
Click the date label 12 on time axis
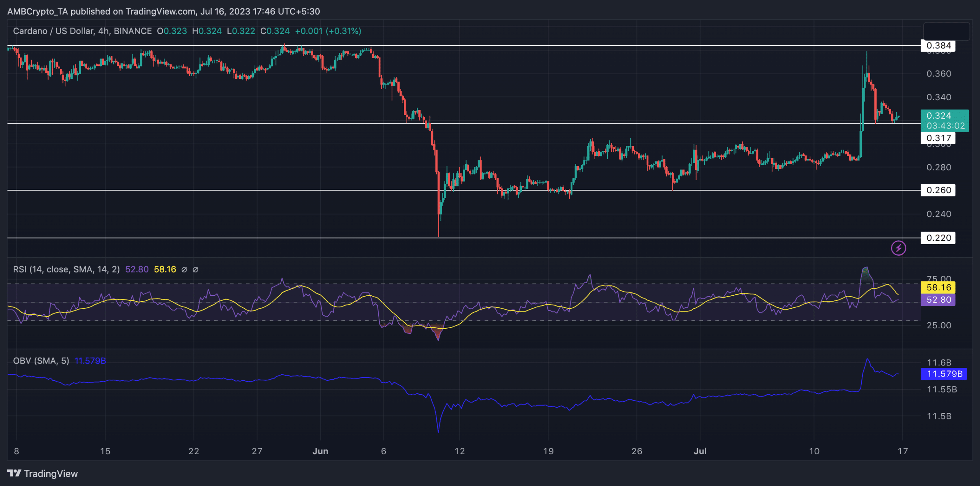click(x=459, y=451)
